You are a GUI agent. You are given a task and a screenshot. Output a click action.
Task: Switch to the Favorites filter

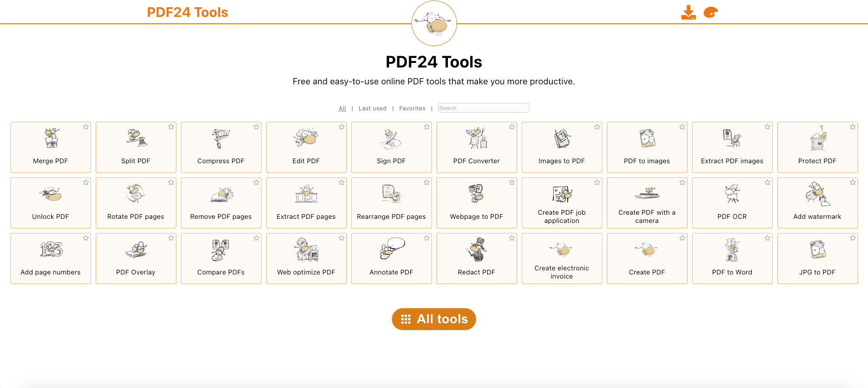point(412,109)
